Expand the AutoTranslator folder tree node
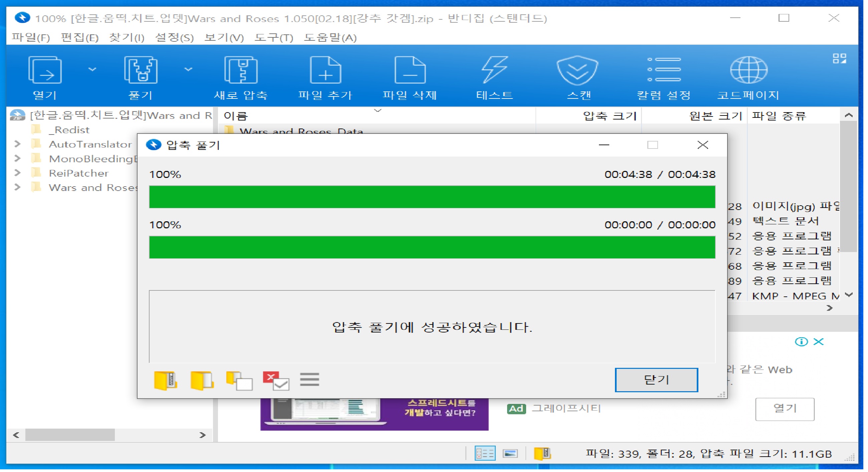Viewport: 868px width, 472px height. pos(17,144)
